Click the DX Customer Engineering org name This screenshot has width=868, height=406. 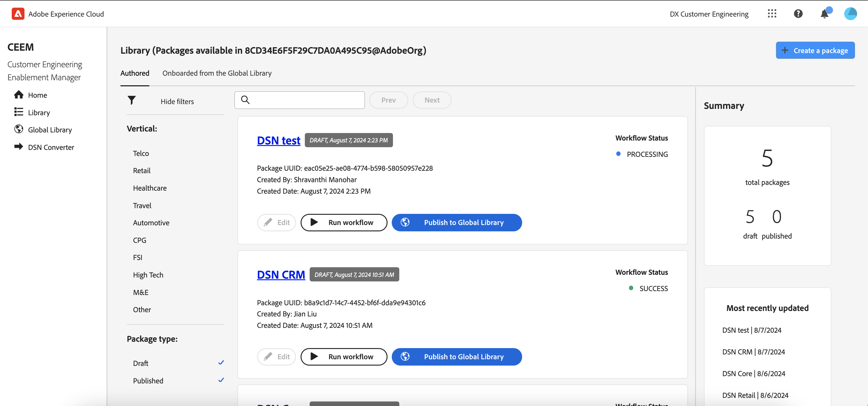pyautogui.click(x=709, y=14)
